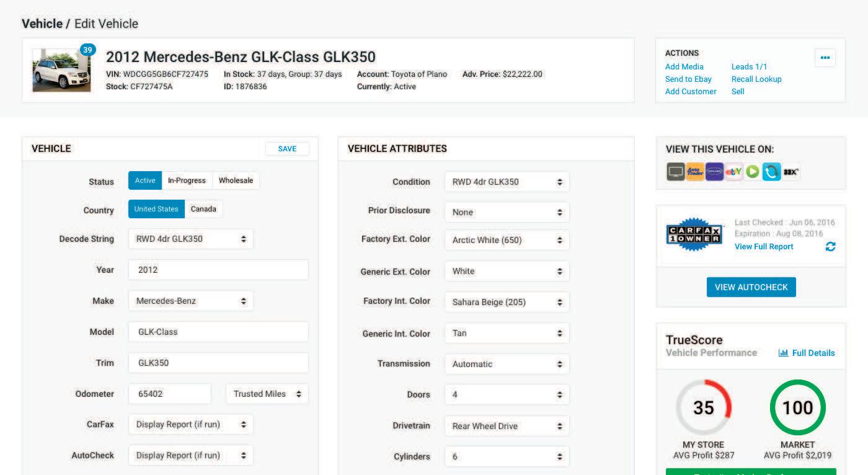Image resolution: width=868 pixels, height=475 pixels.
Task: Click the Trim input field
Action: pyautogui.click(x=218, y=363)
